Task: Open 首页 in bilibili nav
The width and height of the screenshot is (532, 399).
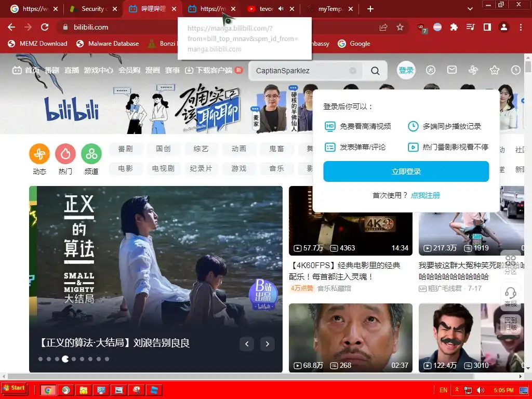Action: [26, 70]
